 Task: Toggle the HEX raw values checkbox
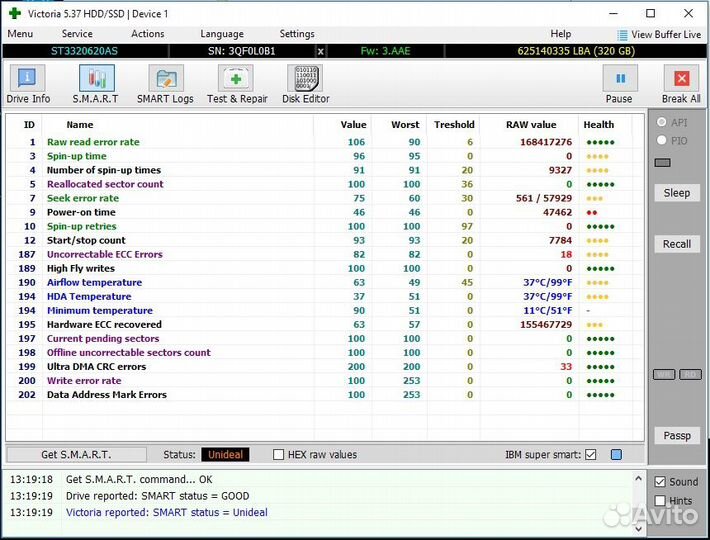[278, 454]
